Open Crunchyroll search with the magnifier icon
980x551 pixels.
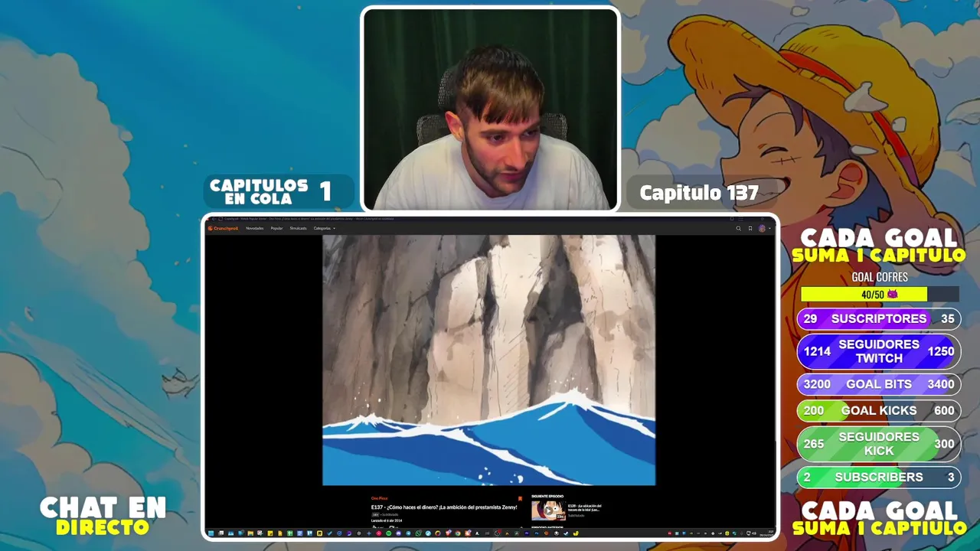tap(738, 228)
